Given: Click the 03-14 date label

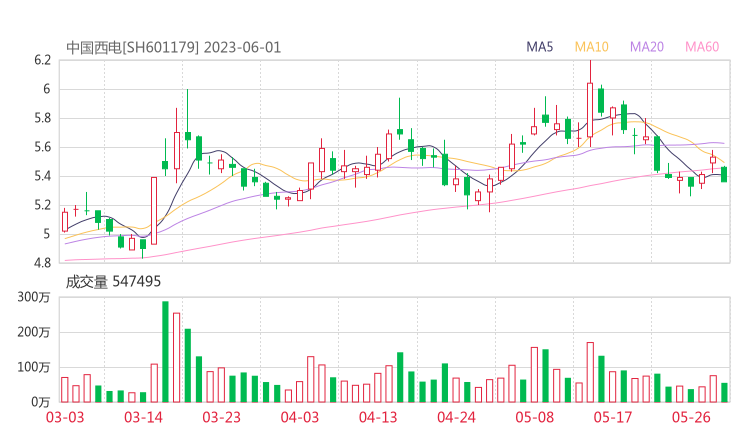Looking at the screenshot, I should 143,417.
